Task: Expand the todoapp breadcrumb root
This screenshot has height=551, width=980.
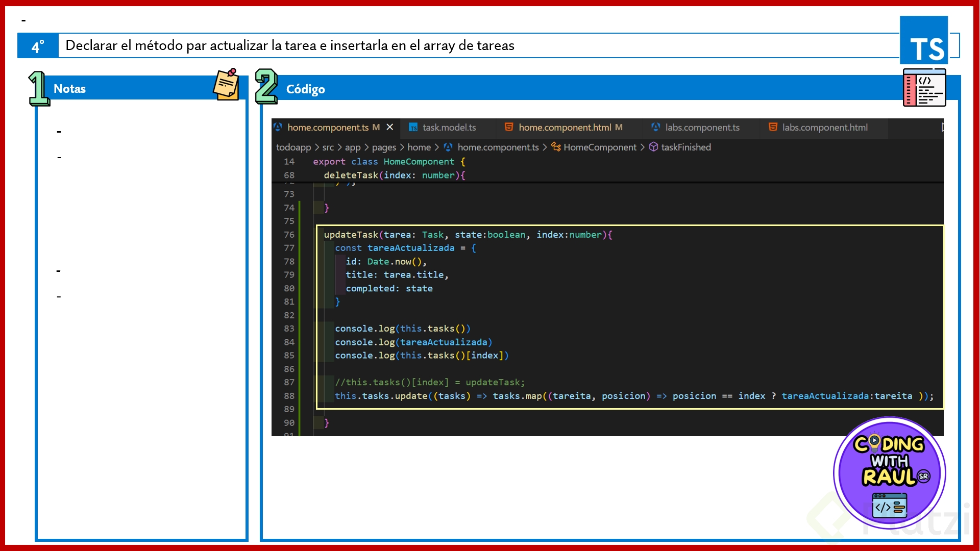Action: (x=293, y=147)
